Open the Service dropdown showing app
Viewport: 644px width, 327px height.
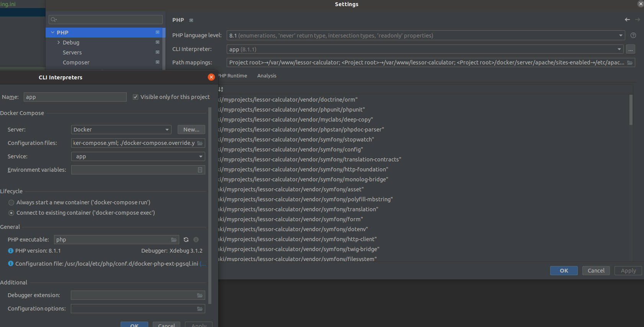(x=138, y=156)
